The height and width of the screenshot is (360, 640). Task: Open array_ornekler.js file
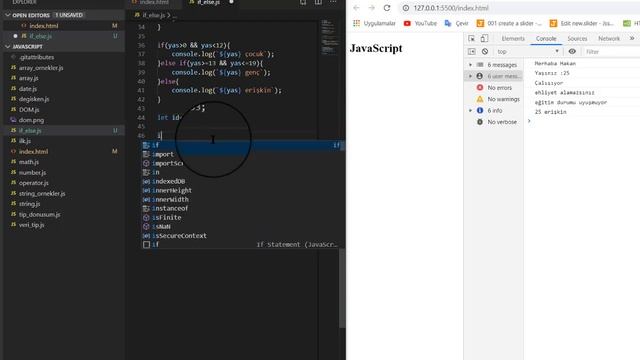point(41,68)
